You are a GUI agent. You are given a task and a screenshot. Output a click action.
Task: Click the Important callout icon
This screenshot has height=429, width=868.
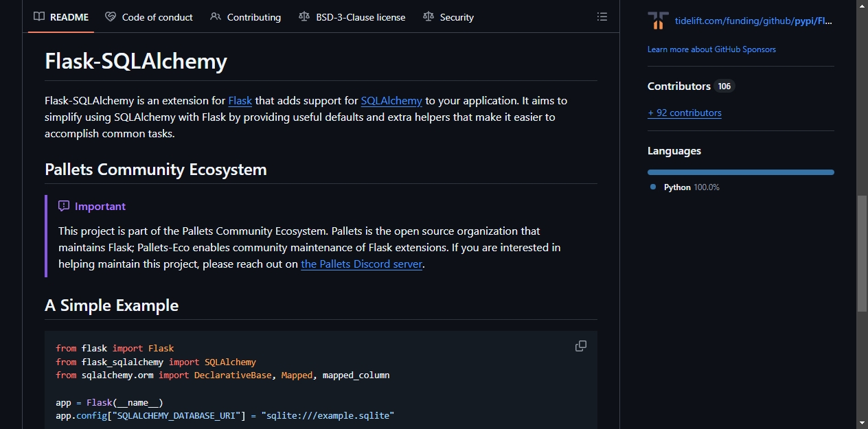click(x=64, y=206)
